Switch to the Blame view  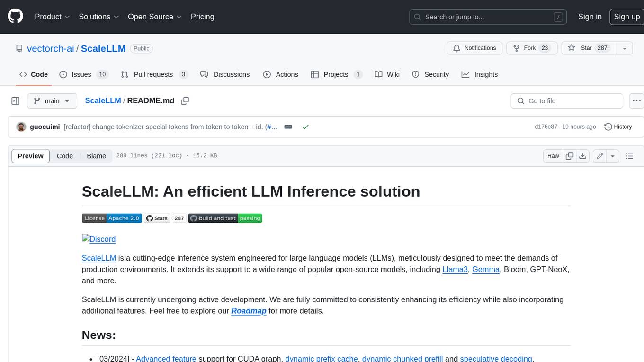[96, 156]
